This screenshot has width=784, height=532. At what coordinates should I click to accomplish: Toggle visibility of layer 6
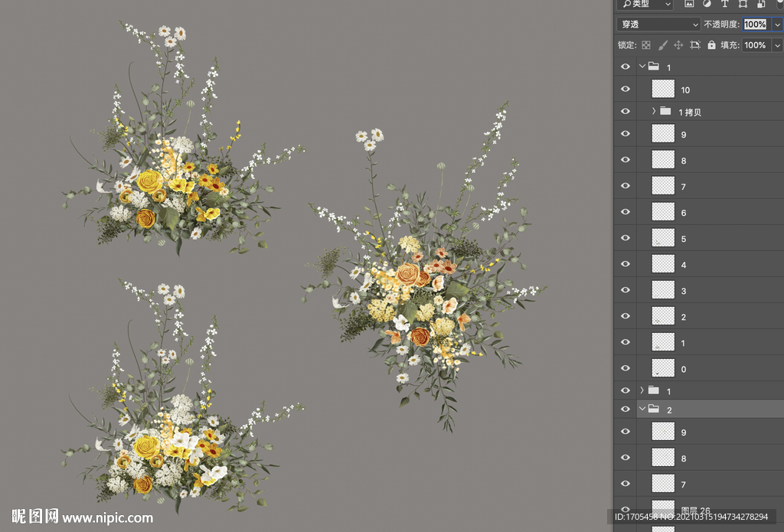(626, 212)
